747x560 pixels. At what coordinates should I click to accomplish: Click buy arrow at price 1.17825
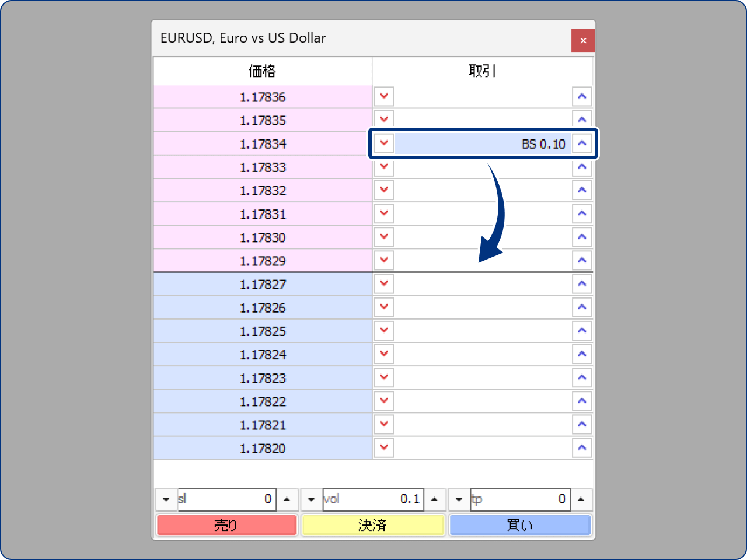point(582,330)
